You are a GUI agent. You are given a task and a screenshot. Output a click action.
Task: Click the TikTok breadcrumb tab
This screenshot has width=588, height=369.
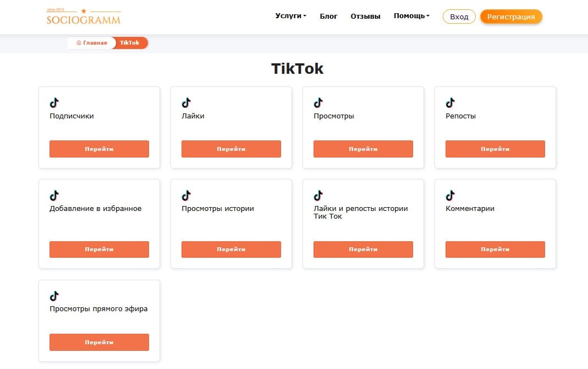click(130, 43)
